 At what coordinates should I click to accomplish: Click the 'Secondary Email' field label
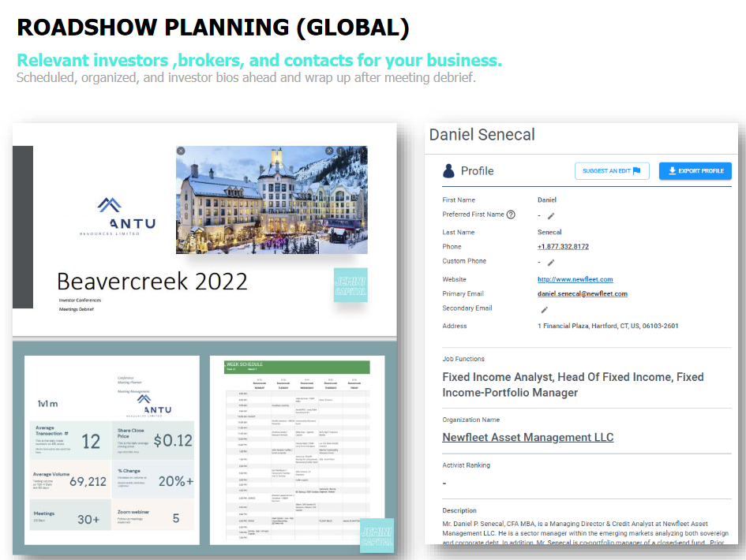pyautogui.click(x=467, y=308)
